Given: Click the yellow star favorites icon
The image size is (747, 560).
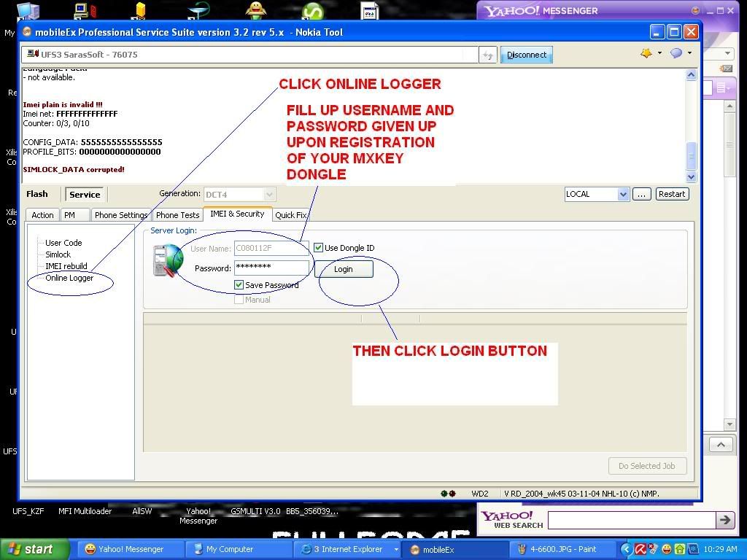Looking at the screenshot, I should [x=646, y=52].
